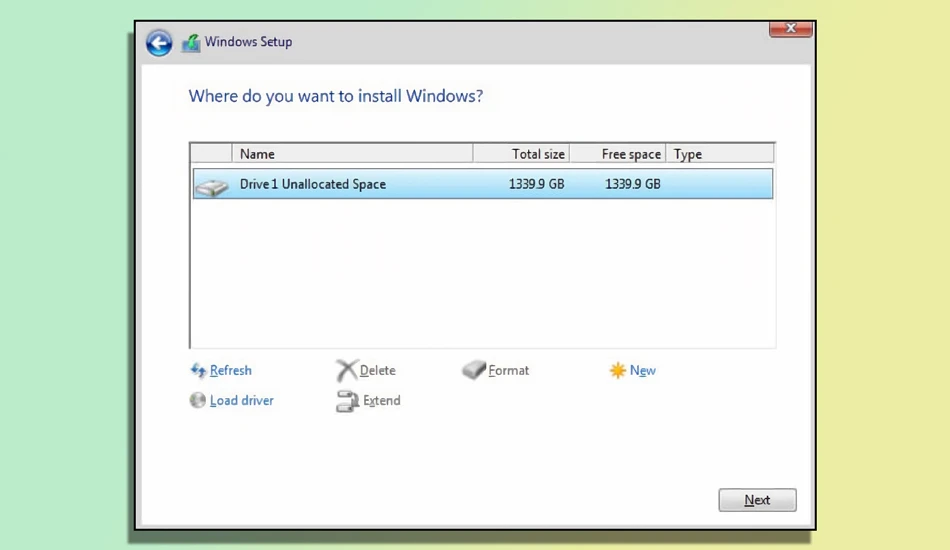Go back with the blue arrow button
This screenshot has width=950, height=550.
[159, 43]
